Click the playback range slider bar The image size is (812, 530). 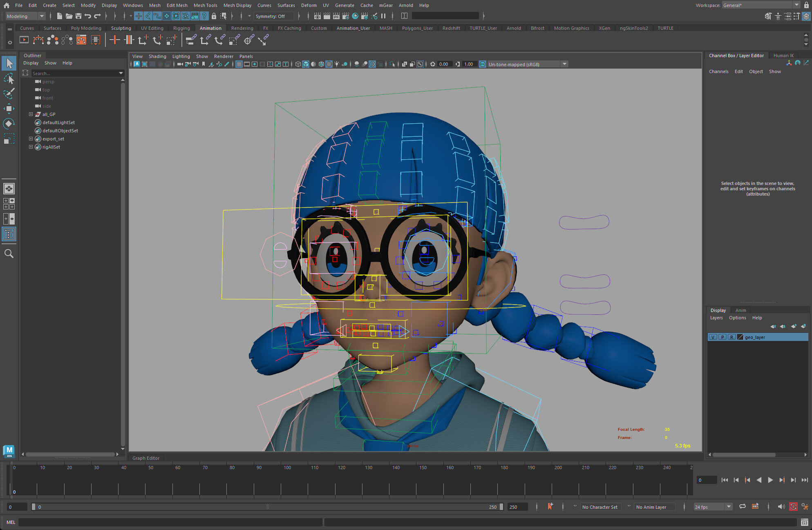[x=267, y=507]
